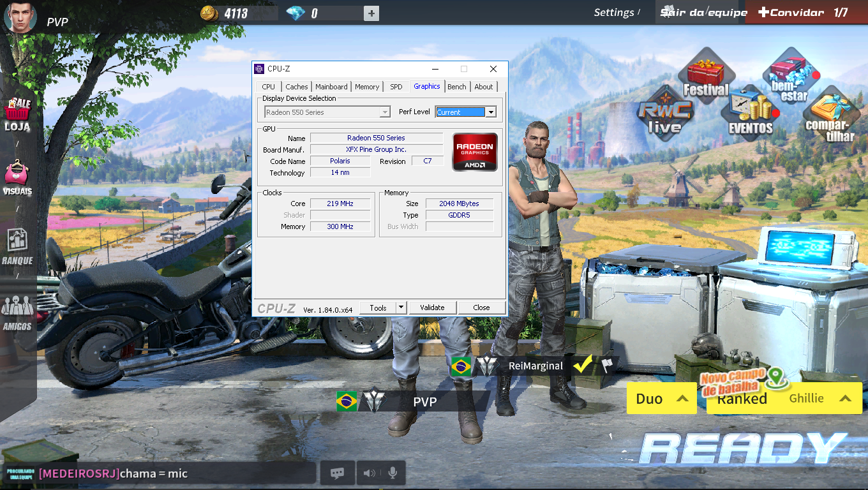
Task: Open the Mainboard tab
Action: pyautogui.click(x=331, y=87)
